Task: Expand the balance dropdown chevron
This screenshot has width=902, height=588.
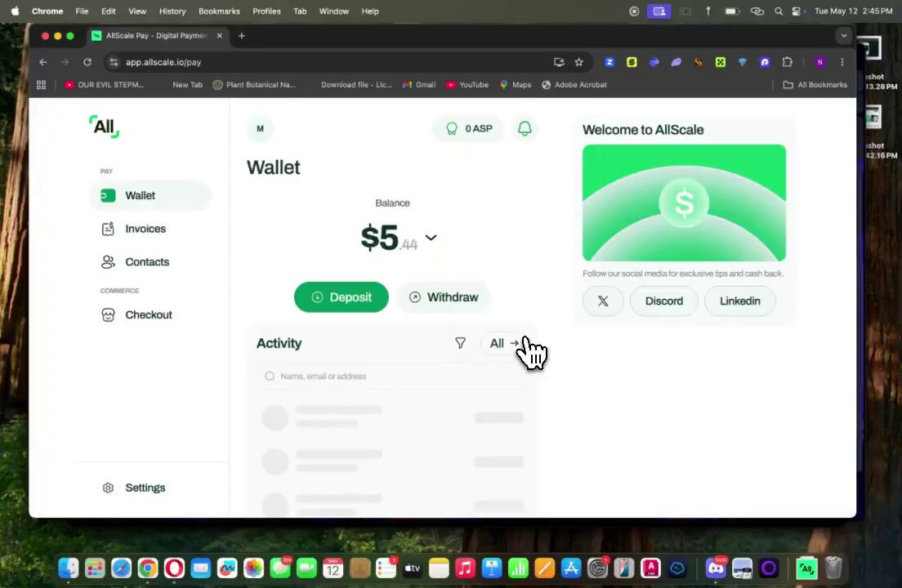Action: click(431, 238)
